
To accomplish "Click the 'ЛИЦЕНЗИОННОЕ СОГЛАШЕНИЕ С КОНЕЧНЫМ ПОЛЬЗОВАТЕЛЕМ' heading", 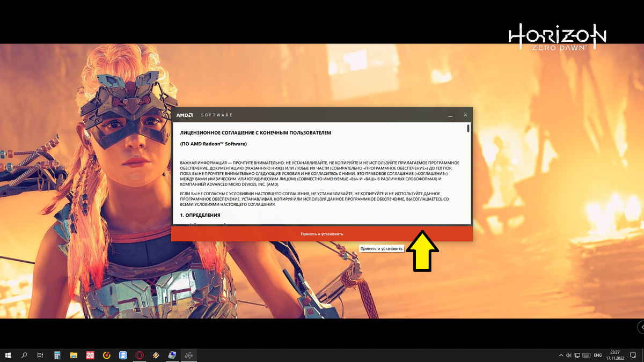I will click(255, 132).
